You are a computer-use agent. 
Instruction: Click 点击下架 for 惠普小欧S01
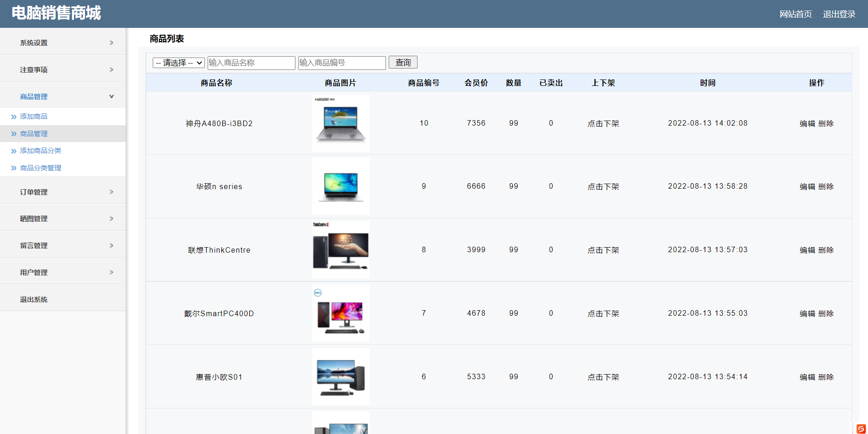pyautogui.click(x=603, y=377)
